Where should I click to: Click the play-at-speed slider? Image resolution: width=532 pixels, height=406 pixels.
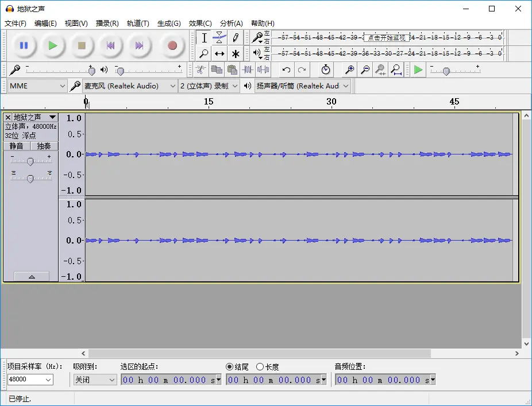click(x=454, y=70)
